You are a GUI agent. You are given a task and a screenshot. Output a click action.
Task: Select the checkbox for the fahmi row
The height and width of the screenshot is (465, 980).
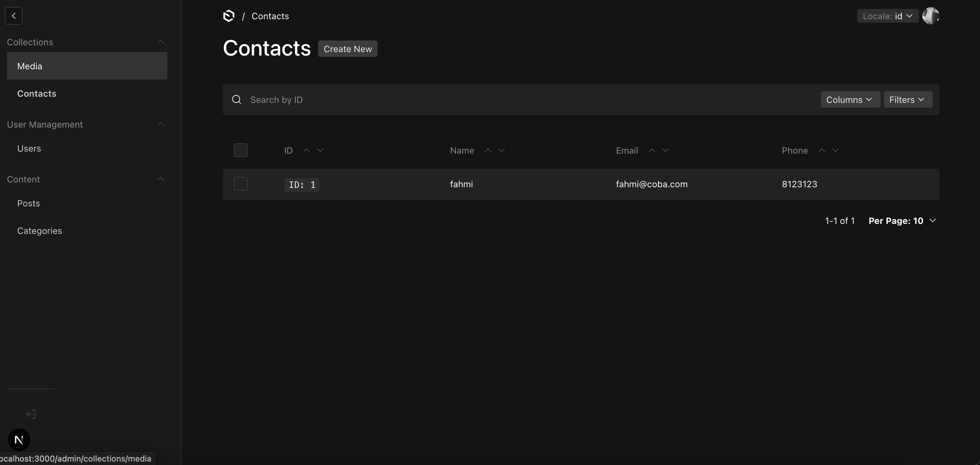240,184
